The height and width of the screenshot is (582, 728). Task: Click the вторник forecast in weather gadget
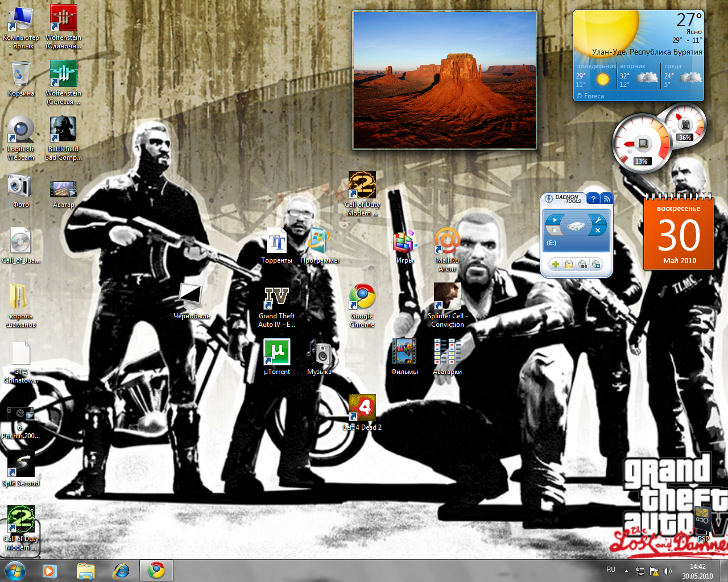pos(639,75)
